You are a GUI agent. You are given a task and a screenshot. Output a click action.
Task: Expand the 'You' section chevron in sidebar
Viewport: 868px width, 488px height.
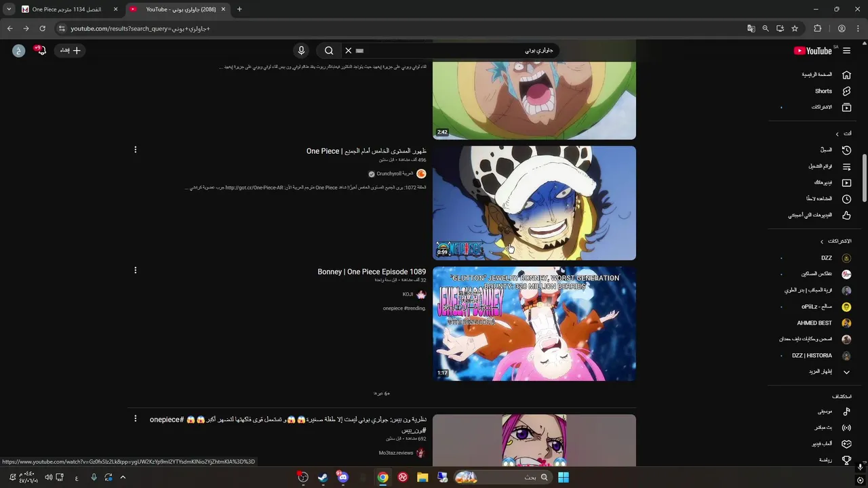click(837, 134)
